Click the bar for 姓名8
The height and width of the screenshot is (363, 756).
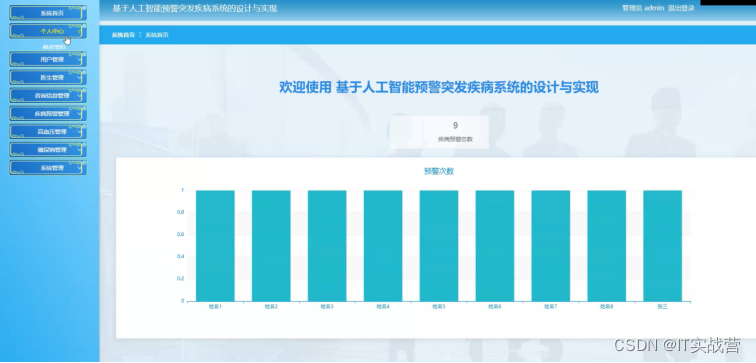click(x=607, y=246)
